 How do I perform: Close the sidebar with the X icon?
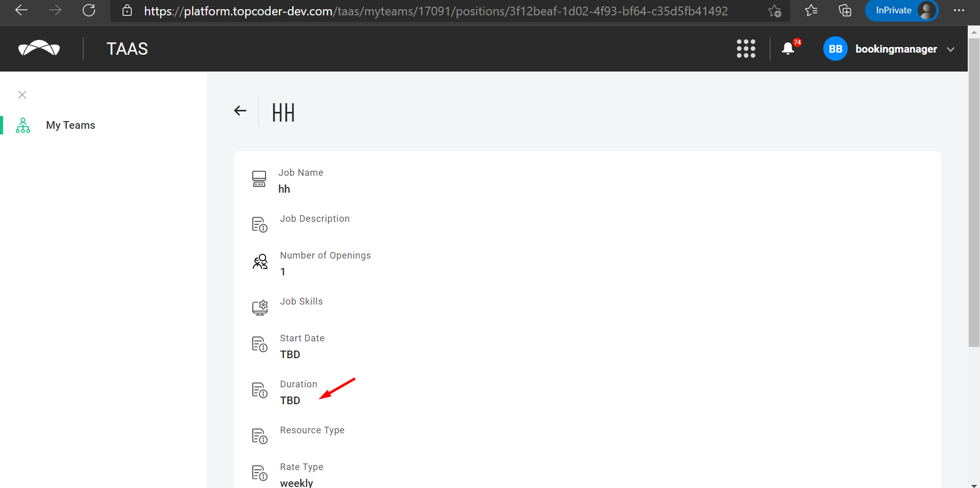click(x=22, y=95)
